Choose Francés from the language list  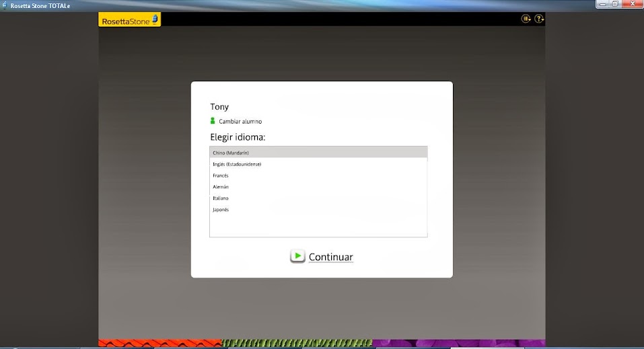pyautogui.click(x=318, y=176)
